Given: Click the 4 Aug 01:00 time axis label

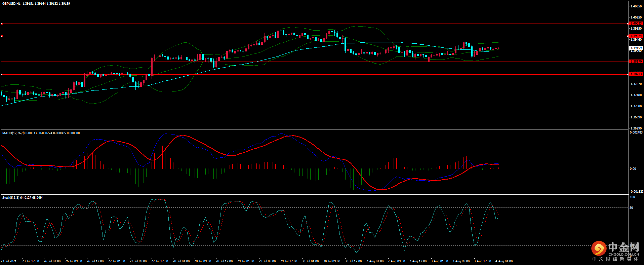Looking at the screenshot, I should 504,261.
